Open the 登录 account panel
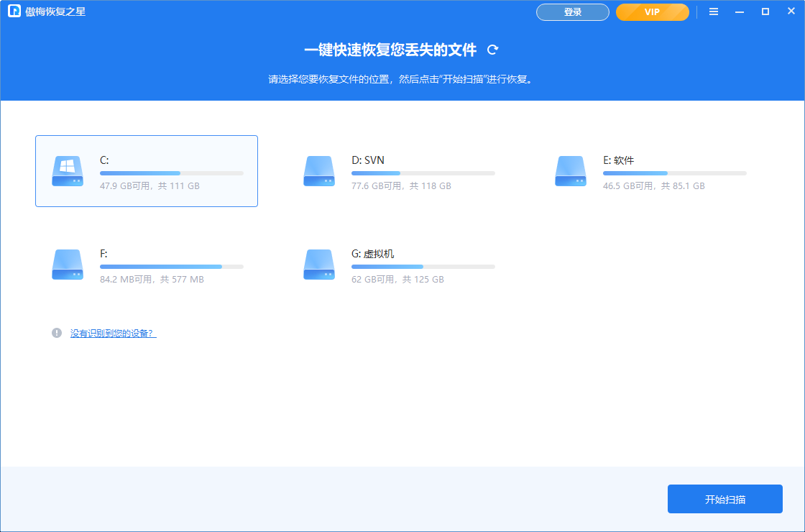Image resolution: width=805 pixels, height=532 pixels. 572,12
